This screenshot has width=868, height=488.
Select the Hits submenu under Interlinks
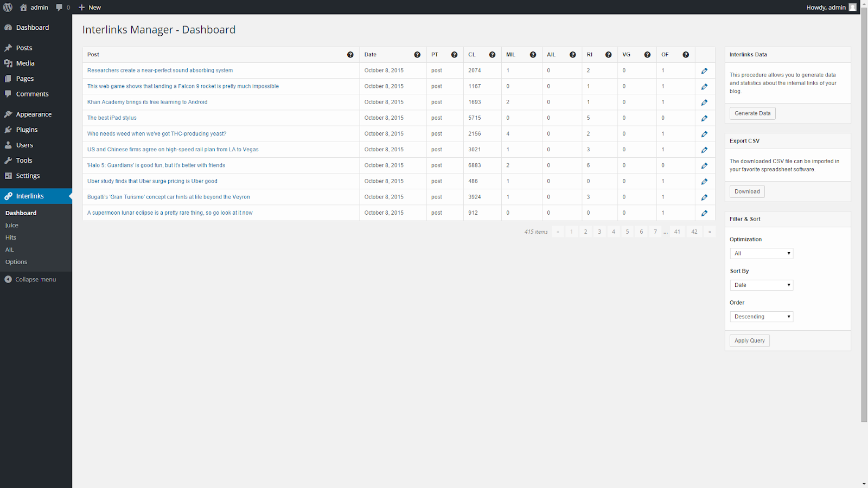11,237
